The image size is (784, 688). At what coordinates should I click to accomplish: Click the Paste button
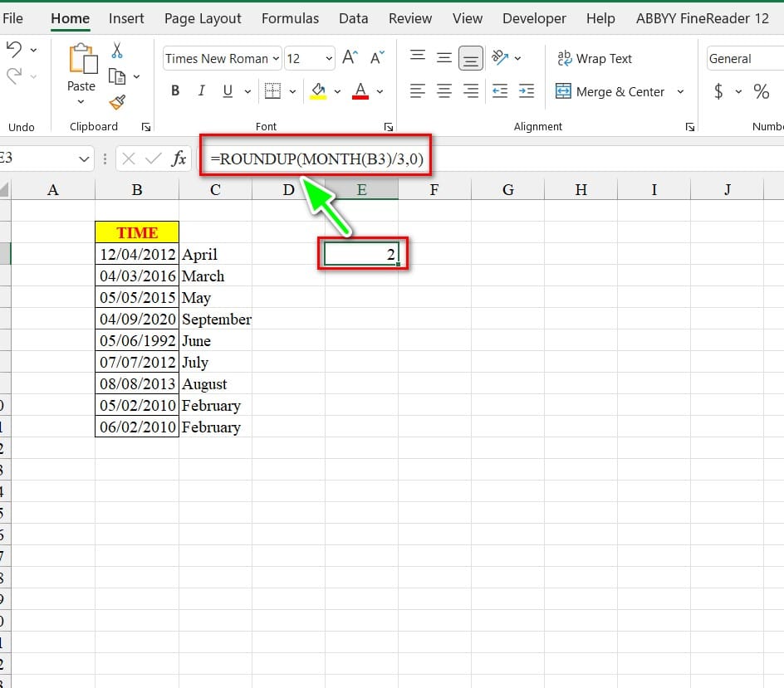coord(81,70)
